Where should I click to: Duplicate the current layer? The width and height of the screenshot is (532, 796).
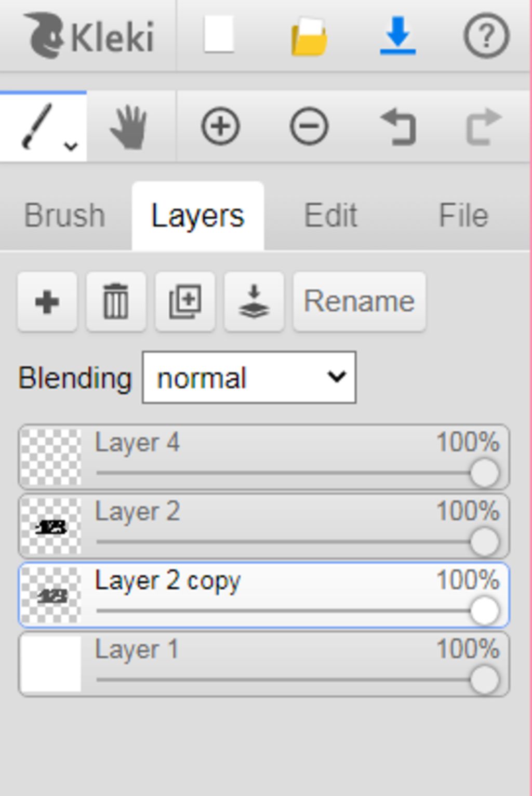(185, 301)
